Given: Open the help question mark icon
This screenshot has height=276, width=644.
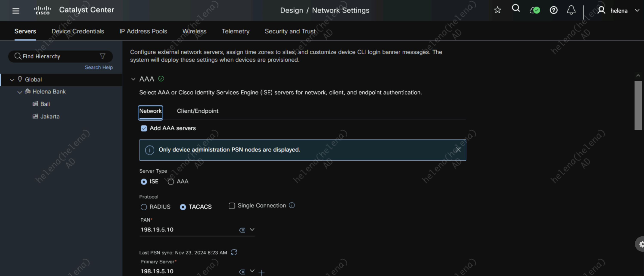Looking at the screenshot, I should coord(553,10).
